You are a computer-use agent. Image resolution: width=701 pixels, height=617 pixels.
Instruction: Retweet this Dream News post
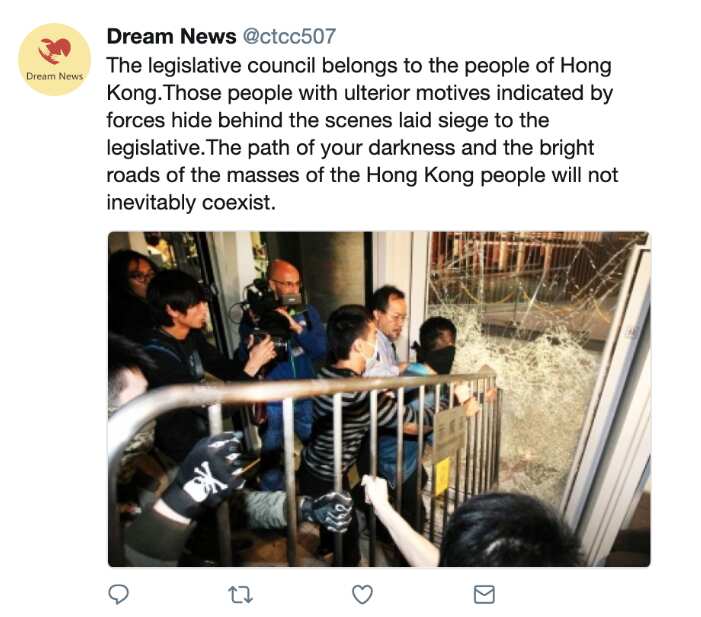click(x=240, y=594)
